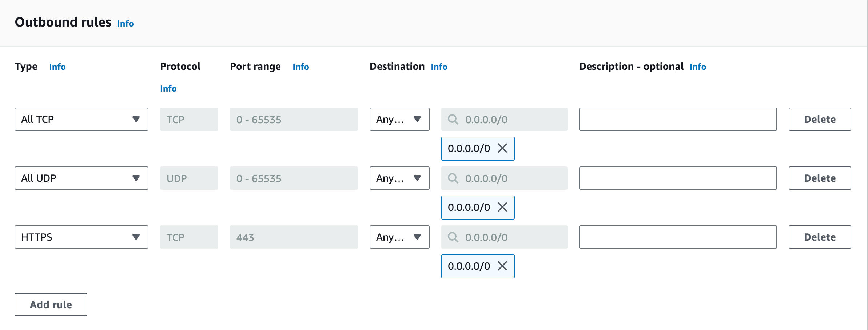Screen dimensions: 868x330
Task: Click the Add rule button
Action: tap(51, 305)
